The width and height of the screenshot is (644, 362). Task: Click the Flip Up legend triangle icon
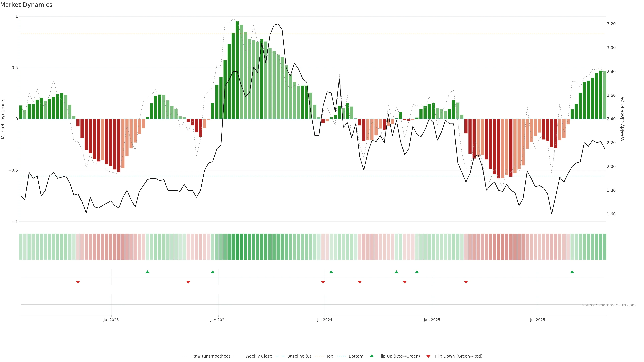click(x=372, y=356)
